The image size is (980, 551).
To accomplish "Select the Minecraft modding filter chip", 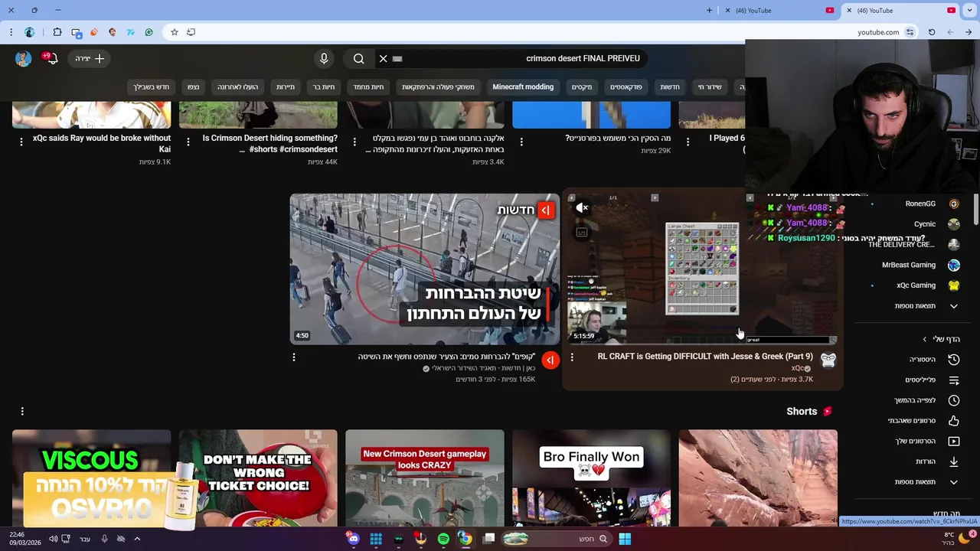I will point(523,87).
